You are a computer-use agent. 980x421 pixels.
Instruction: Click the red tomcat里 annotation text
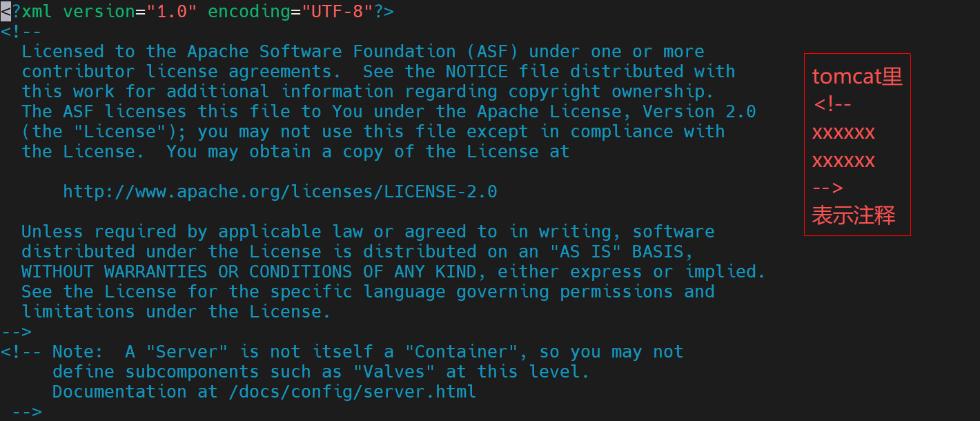pyautogui.click(x=857, y=76)
